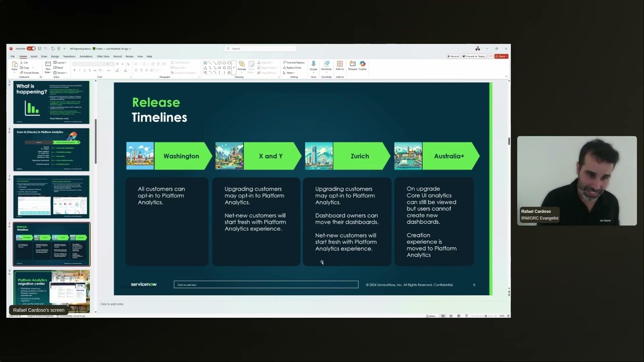The width and height of the screenshot is (644, 362).
Task: Switch to Normal view icon in status bar
Action: tap(443, 316)
